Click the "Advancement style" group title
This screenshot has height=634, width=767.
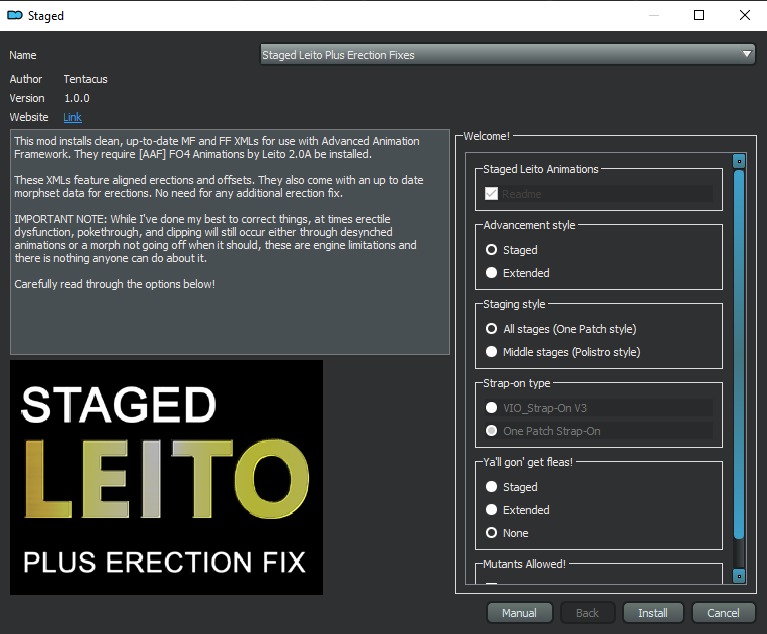pyautogui.click(x=529, y=226)
